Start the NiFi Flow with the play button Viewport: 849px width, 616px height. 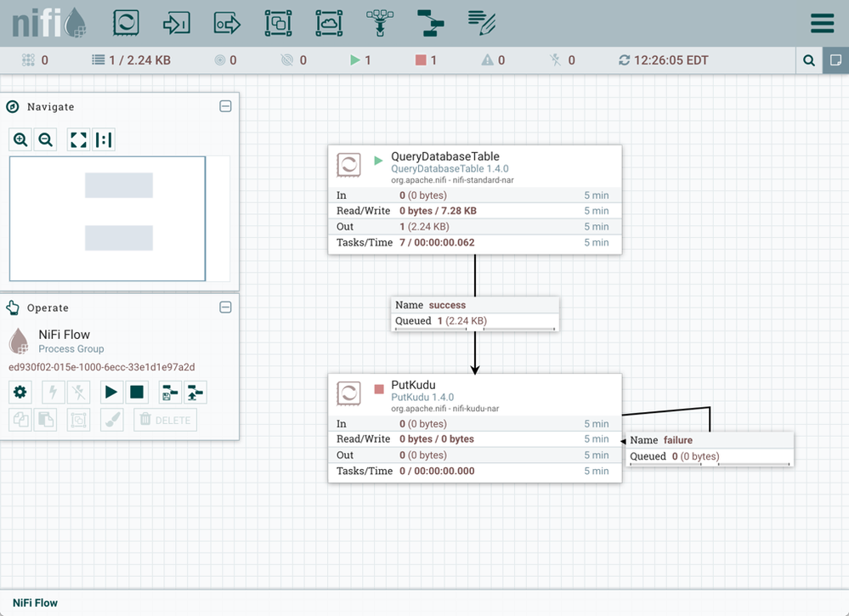coord(110,392)
